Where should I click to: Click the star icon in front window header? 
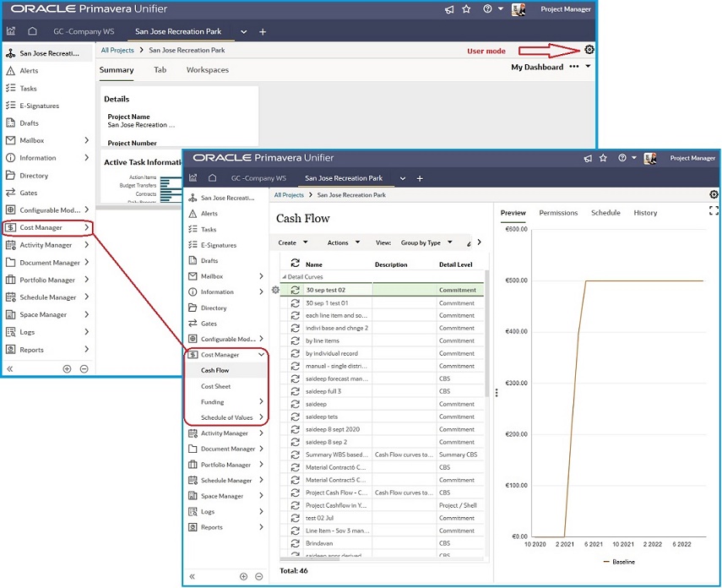pos(603,158)
